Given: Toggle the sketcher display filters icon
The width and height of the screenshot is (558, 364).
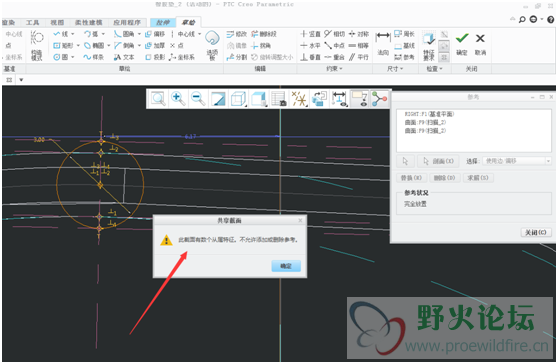Looking at the screenshot, I should click(x=338, y=99).
